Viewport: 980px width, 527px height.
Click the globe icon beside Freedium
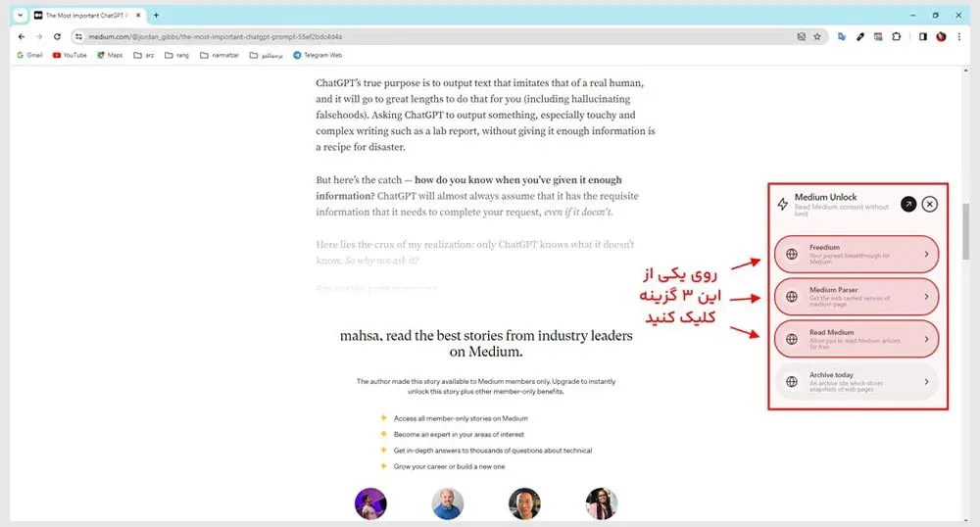click(x=792, y=254)
